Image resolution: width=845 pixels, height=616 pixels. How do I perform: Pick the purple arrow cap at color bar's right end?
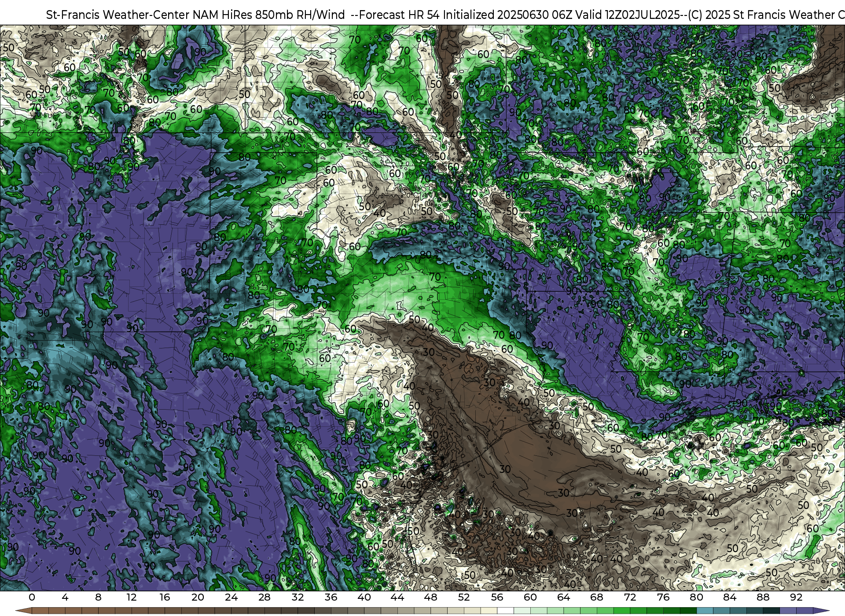pos(821,611)
